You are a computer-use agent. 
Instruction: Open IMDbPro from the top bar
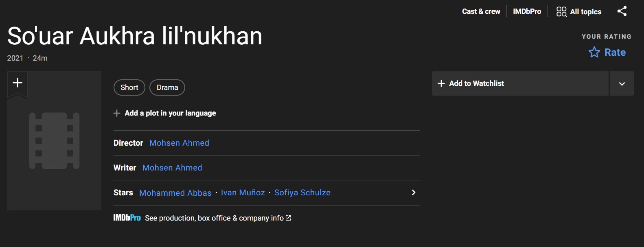[527, 12]
